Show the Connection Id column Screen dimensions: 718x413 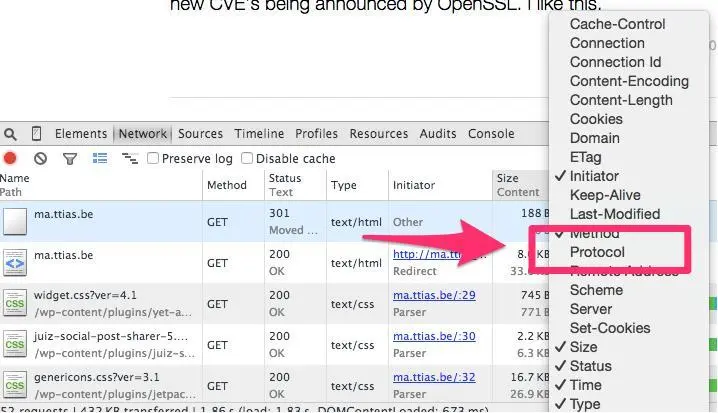pyautogui.click(x=615, y=62)
